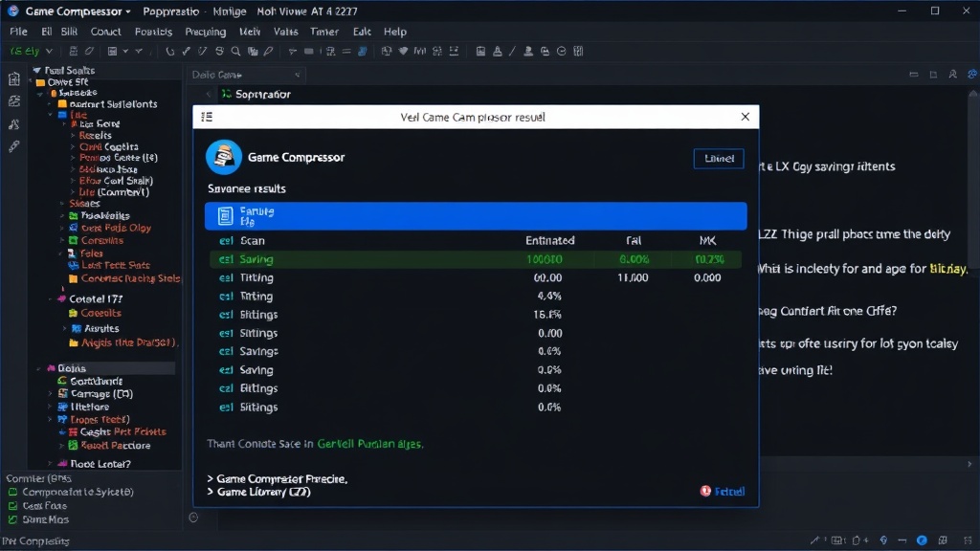
Task: Select the diagonal line tool in toolbar
Action: (x=513, y=52)
